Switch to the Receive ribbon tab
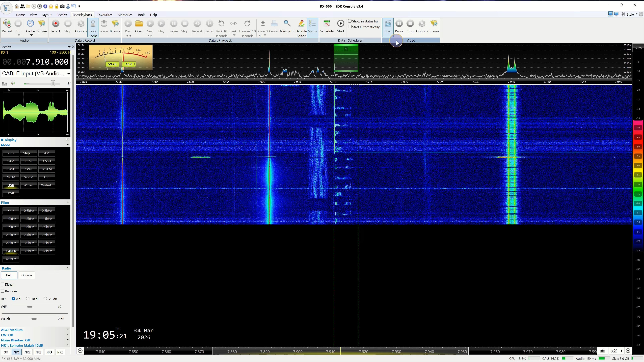 point(62,15)
